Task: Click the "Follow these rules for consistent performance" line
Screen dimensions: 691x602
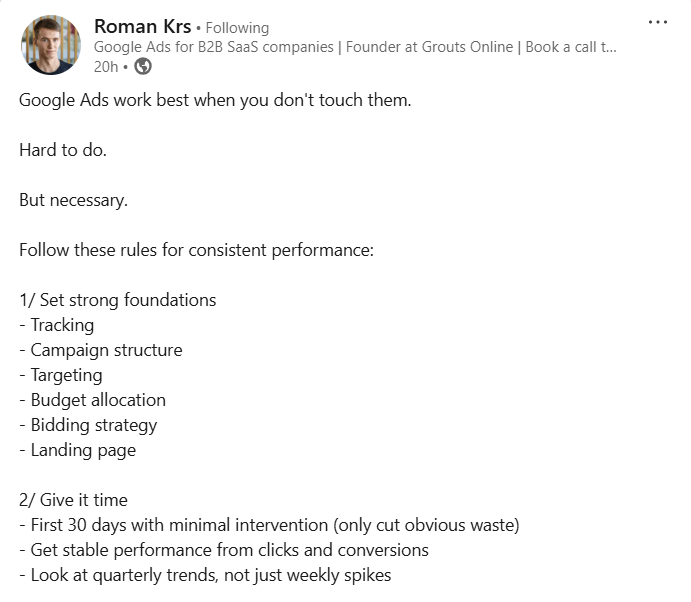Action: 196,250
